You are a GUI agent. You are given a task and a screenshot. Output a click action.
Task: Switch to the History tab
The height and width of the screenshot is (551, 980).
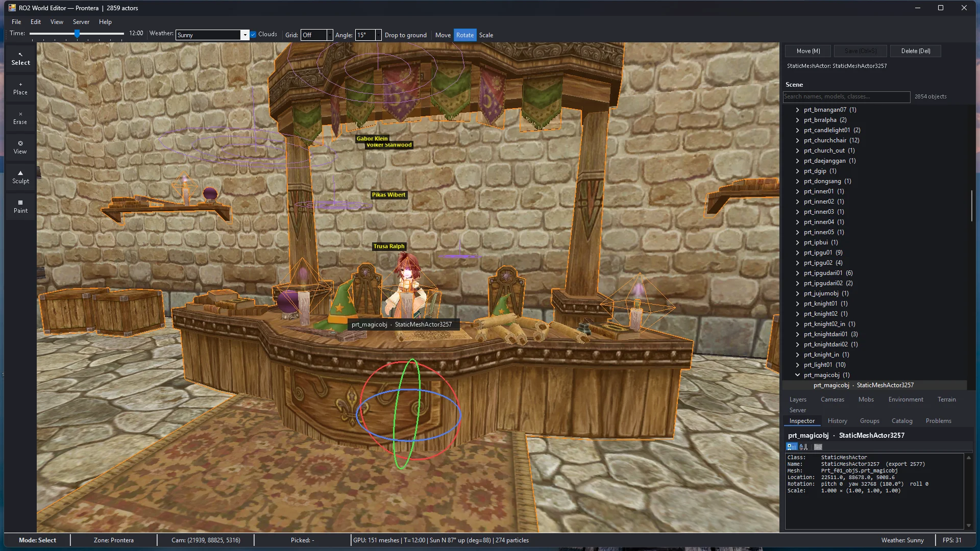click(837, 421)
